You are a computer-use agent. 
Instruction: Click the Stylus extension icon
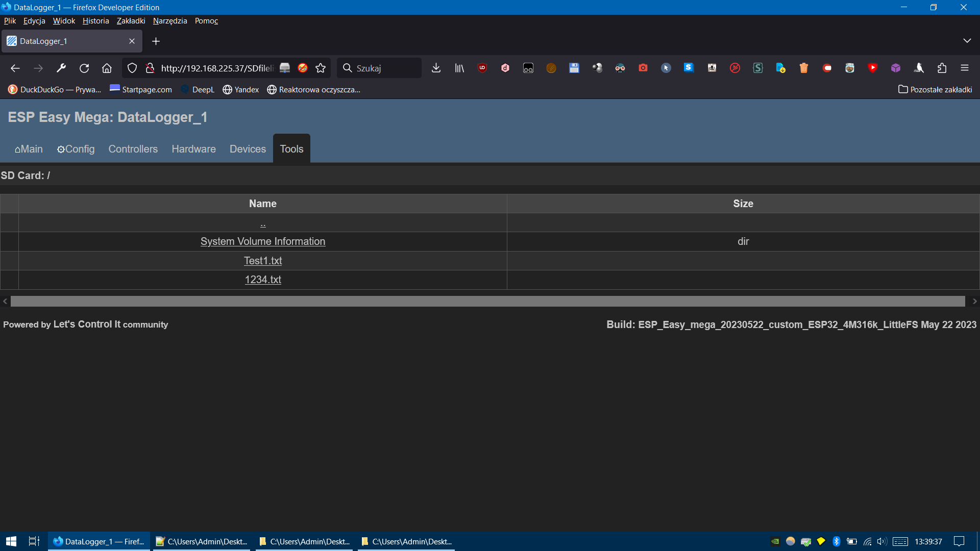tap(758, 68)
